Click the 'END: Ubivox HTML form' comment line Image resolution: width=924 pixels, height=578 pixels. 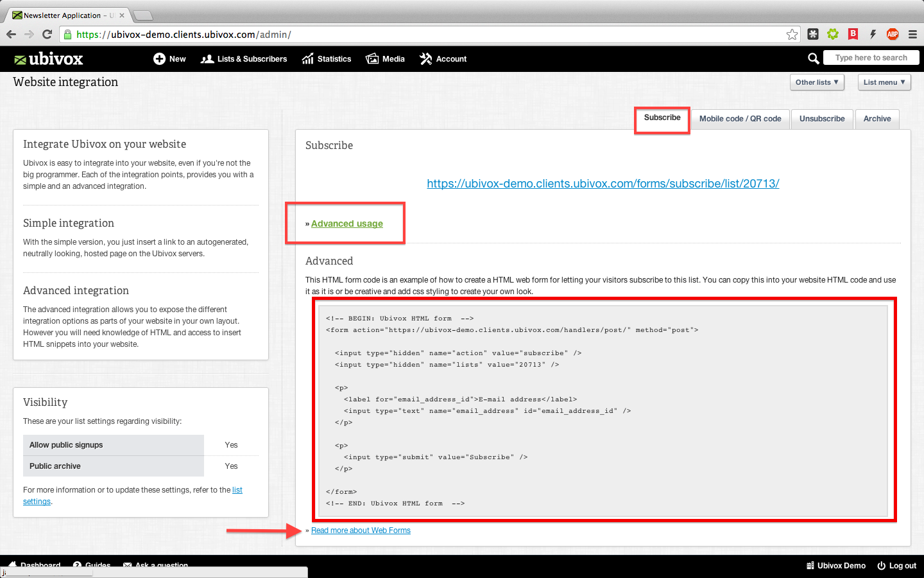(x=395, y=504)
